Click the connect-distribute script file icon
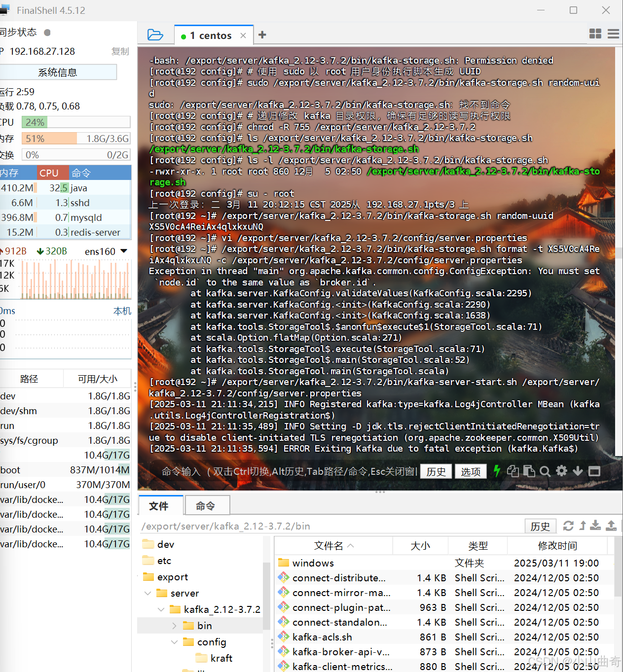623x672 pixels. tap(284, 578)
